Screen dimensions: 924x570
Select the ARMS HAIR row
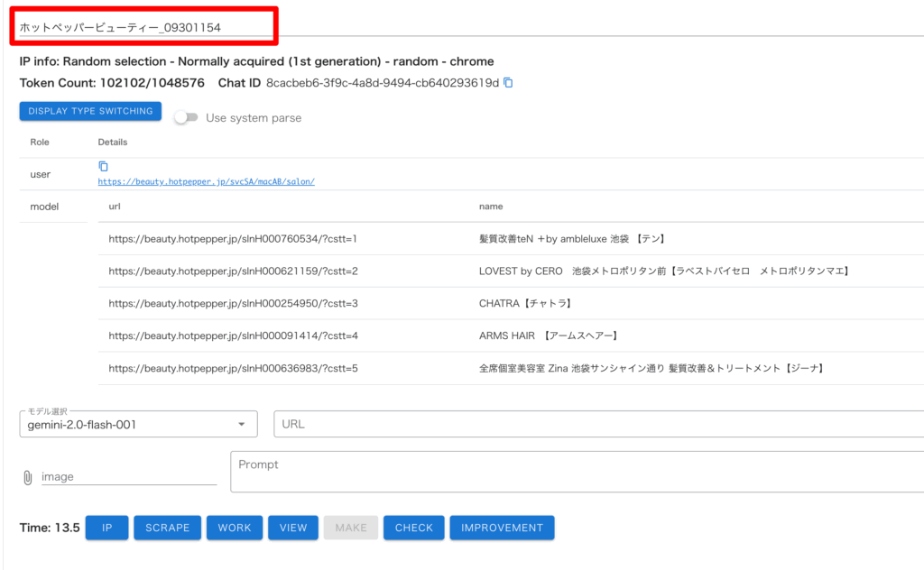tap(548, 336)
